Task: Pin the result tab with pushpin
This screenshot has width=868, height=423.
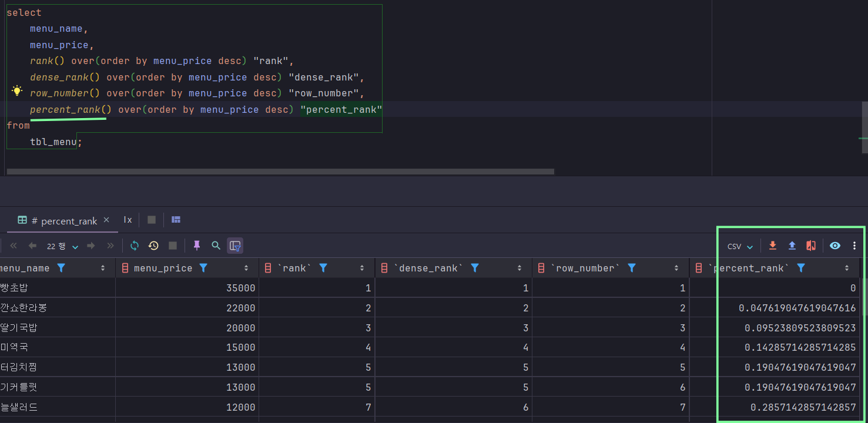Action: point(197,246)
